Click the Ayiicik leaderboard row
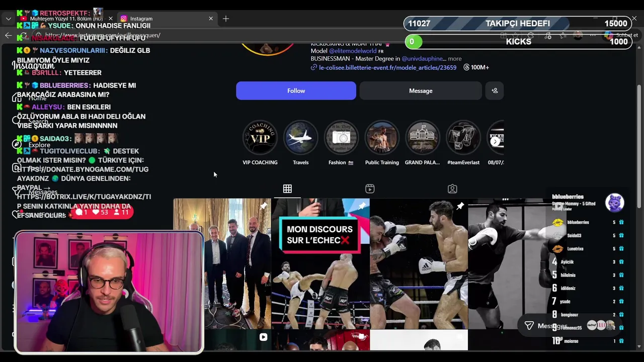This screenshot has width=644, height=362. point(588,262)
